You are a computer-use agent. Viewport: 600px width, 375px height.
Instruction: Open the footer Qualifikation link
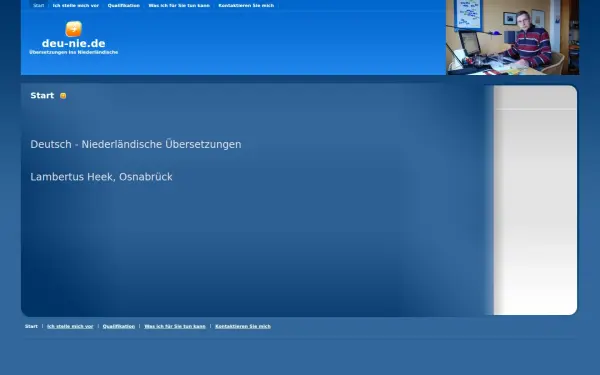(119, 326)
